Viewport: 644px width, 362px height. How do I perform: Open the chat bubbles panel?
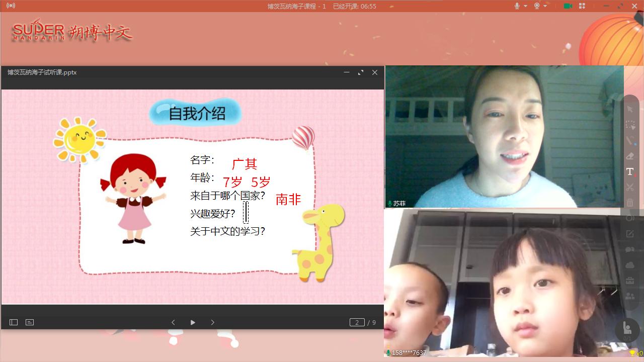pos(630,249)
